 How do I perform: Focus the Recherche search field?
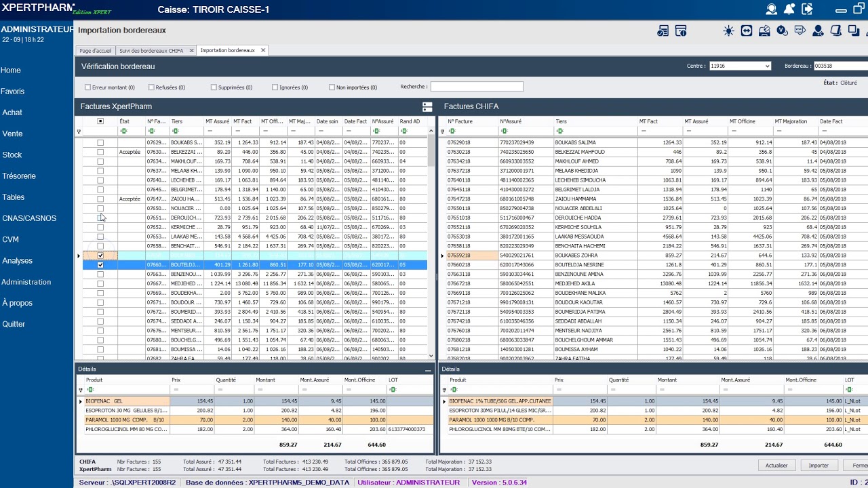coord(477,87)
